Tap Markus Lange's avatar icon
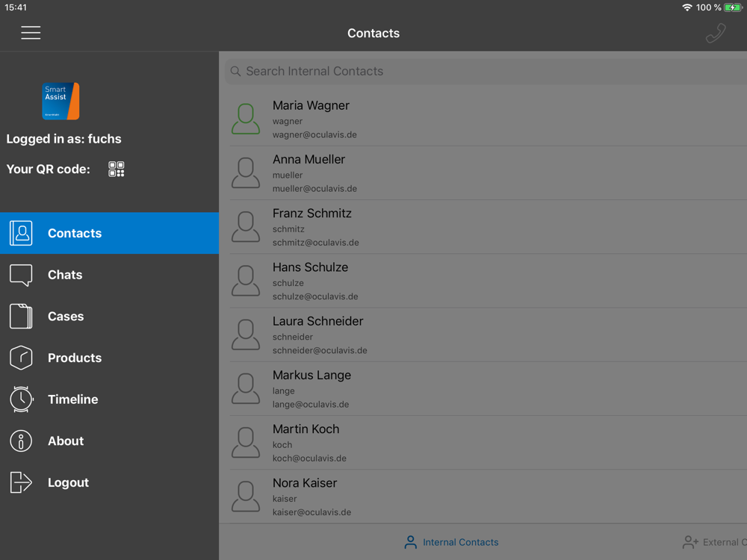The height and width of the screenshot is (560, 747). 246,388
